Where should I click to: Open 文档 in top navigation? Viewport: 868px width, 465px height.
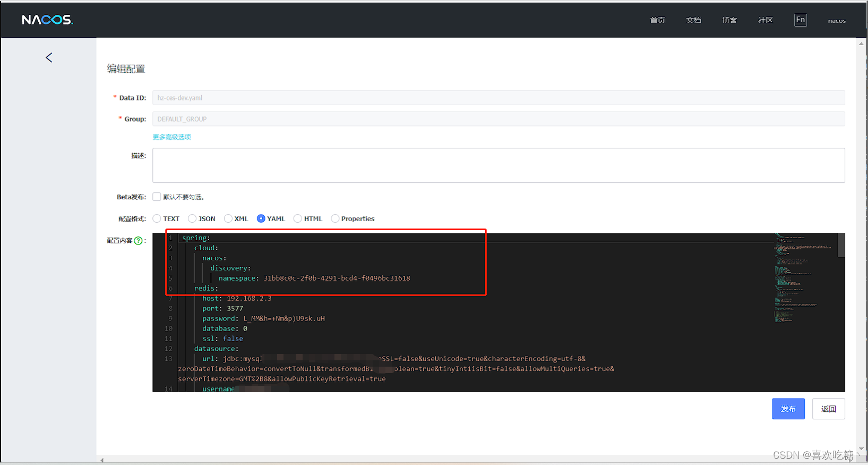point(694,20)
